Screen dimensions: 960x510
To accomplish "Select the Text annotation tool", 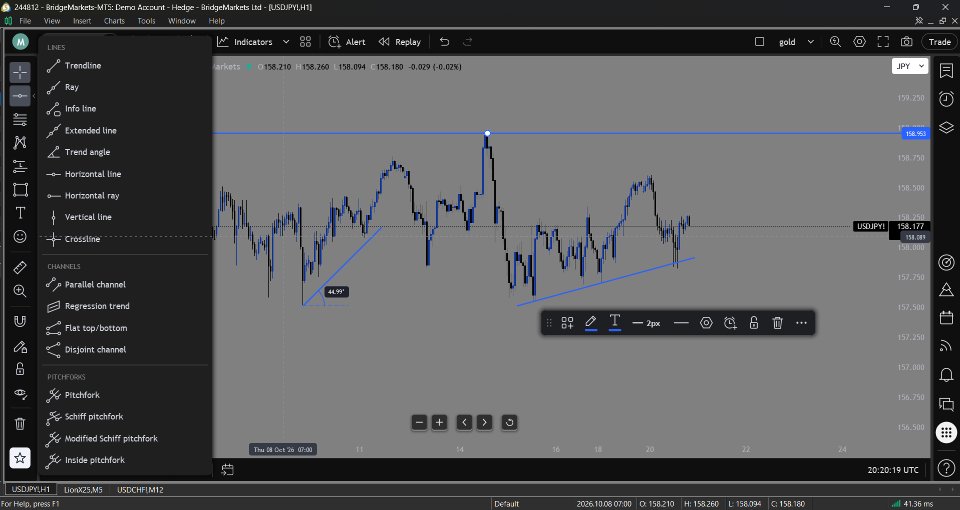I will point(20,213).
